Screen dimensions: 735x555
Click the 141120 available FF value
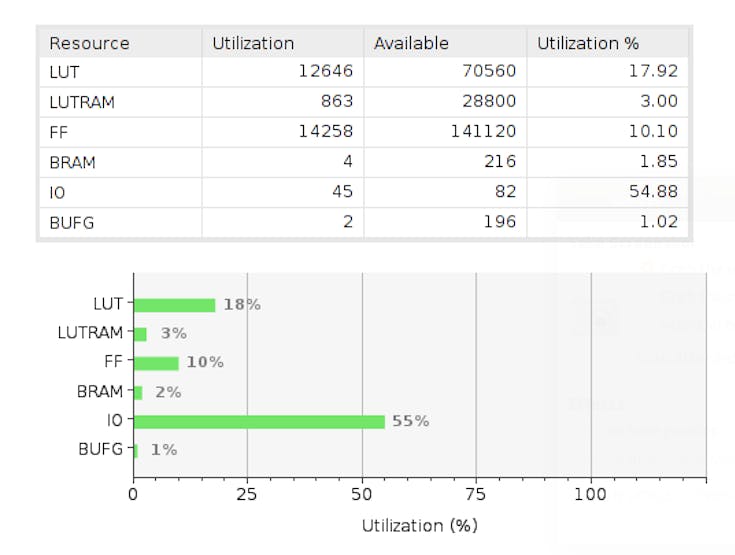coord(483,131)
